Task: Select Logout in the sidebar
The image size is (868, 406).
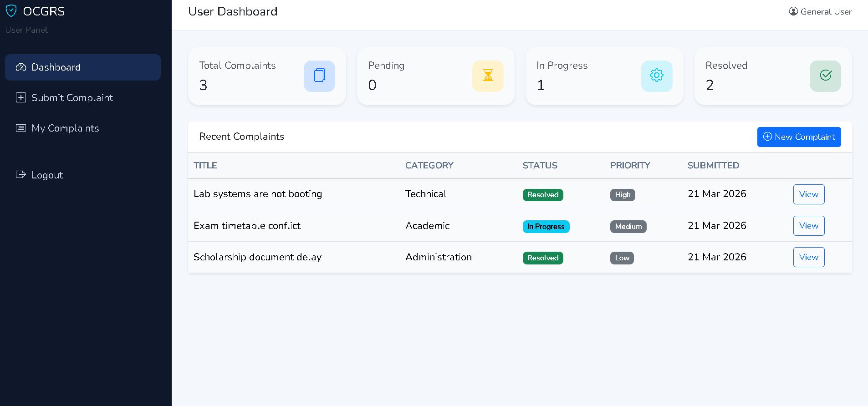Action: click(x=83, y=175)
